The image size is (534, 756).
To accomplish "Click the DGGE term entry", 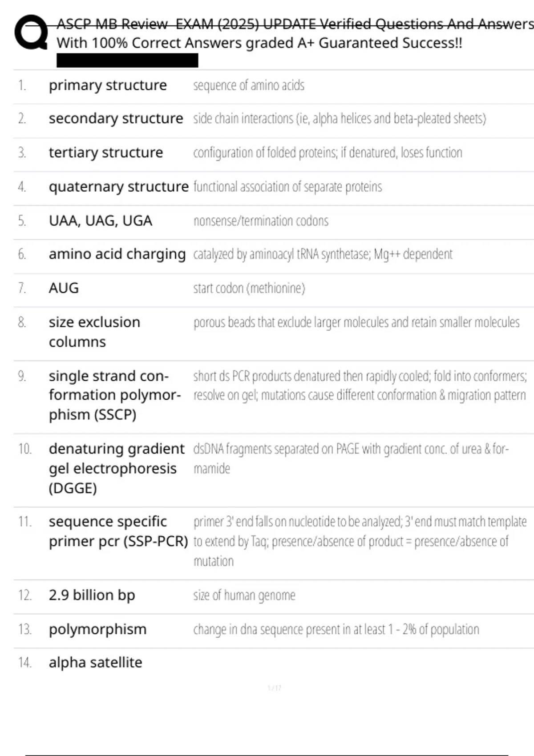I will [x=116, y=468].
